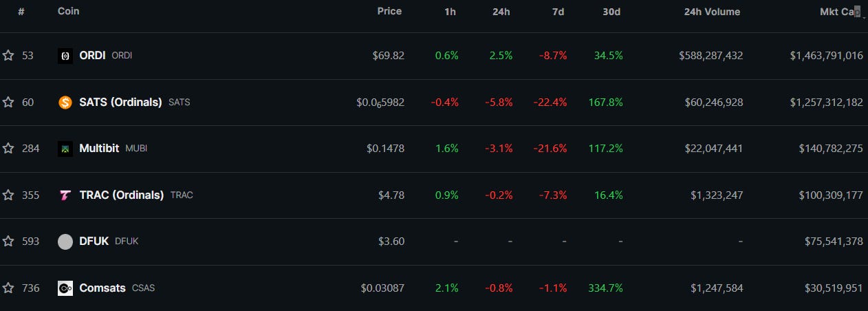Click the ORDI coin logo icon
Screen dimensions: 868x311
(65, 56)
